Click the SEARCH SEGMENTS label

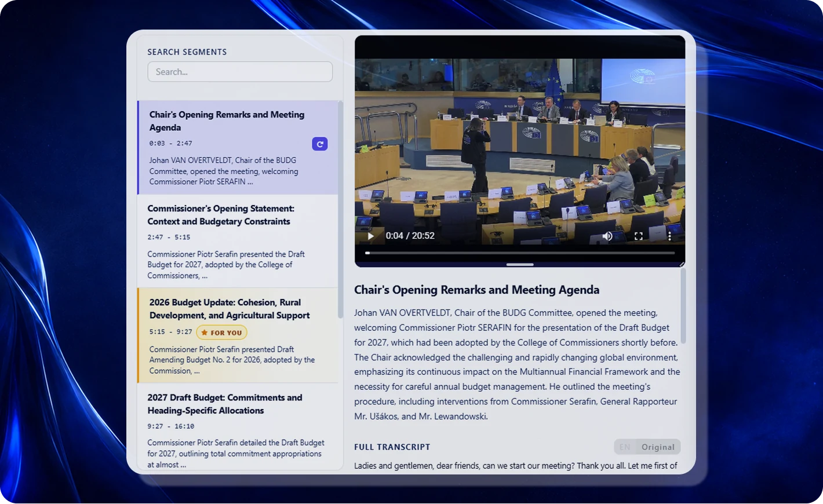(187, 52)
